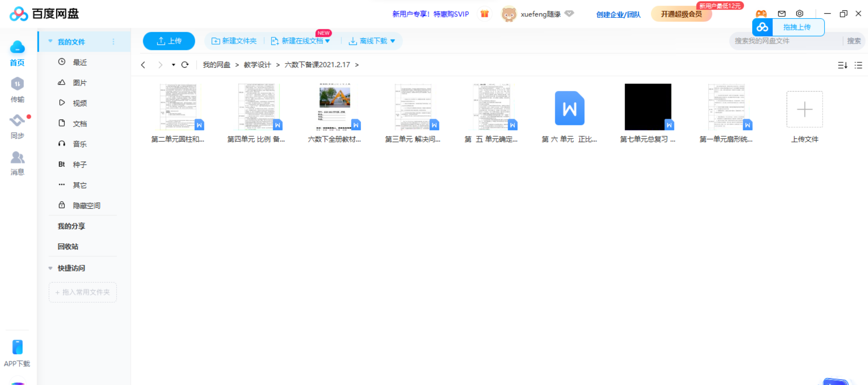Open settings hexagon icon in title bar
Viewport: 868px width, 385px height.
tap(800, 14)
